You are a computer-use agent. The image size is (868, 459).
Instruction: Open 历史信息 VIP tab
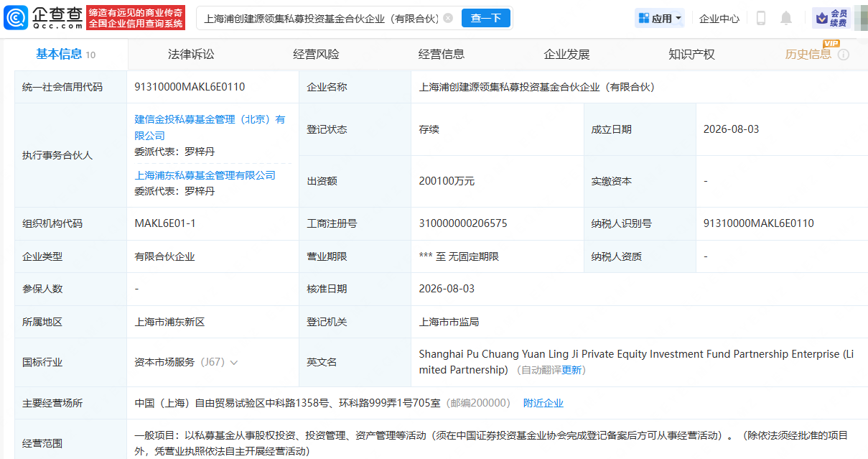(x=808, y=54)
